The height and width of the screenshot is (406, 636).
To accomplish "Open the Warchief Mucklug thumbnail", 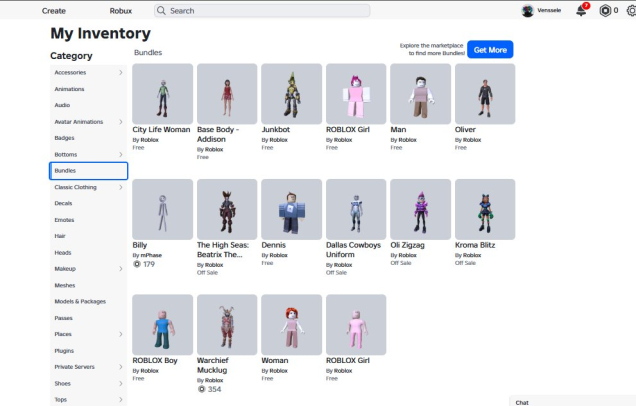I will (x=227, y=324).
